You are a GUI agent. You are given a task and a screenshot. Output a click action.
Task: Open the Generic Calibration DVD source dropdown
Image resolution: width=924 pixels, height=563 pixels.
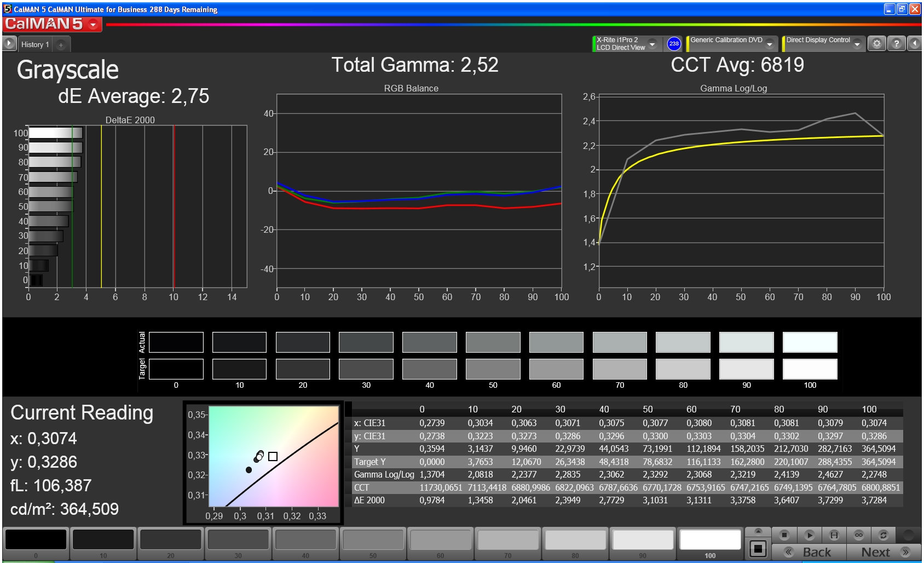pyautogui.click(x=770, y=44)
